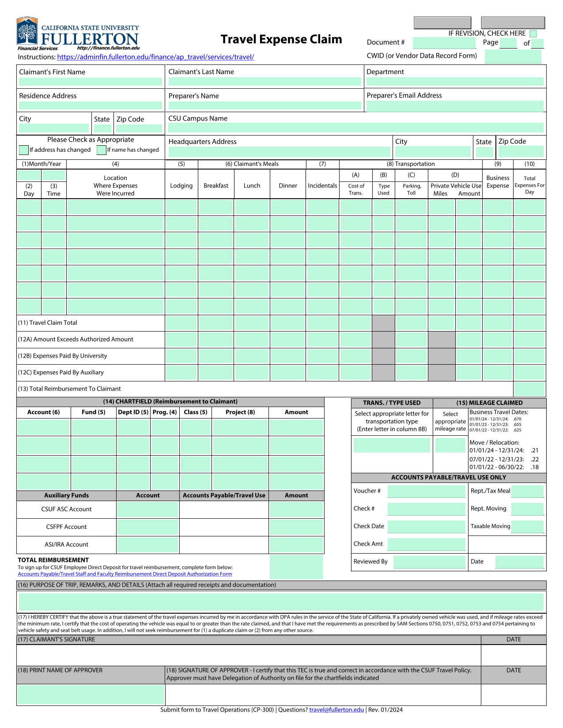
Task: Open the Direct Deposit Authorization Form link
Action: click(x=125, y=574)
